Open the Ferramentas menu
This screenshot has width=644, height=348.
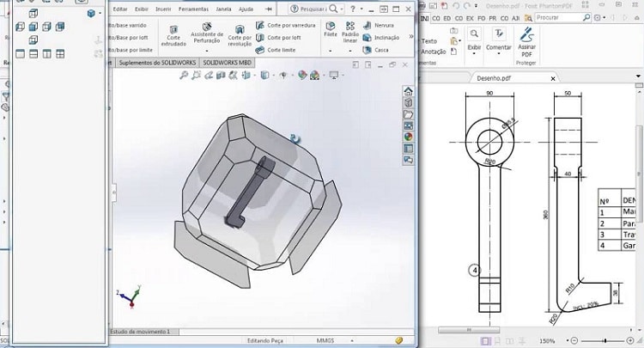tap(195, 9)
